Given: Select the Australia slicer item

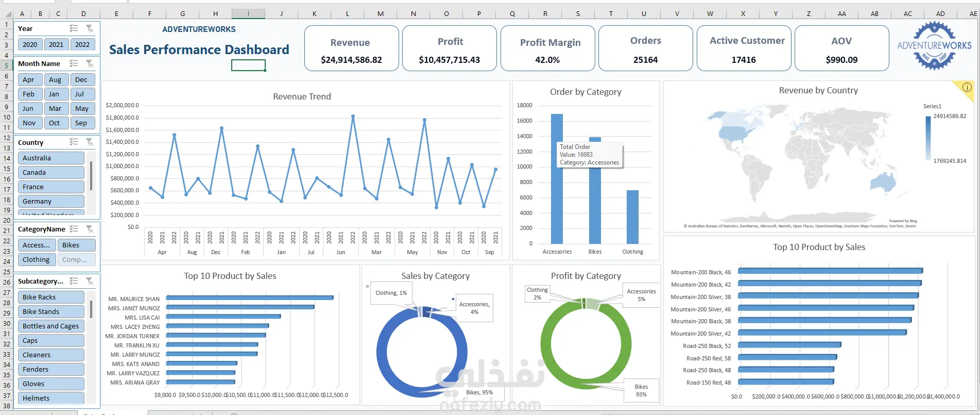Looking at the screenshot, I should pyautogui.click(x=51, y=158).
